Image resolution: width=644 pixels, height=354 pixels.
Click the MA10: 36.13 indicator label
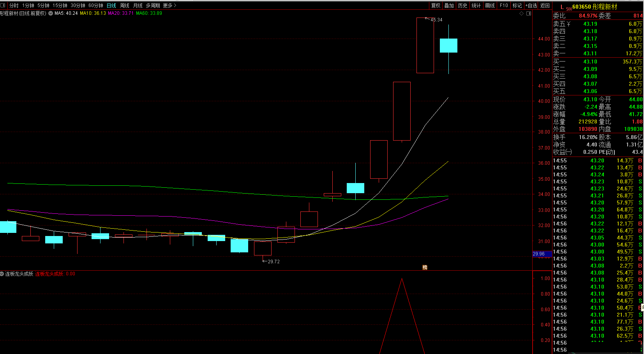[x=93, y=13]
